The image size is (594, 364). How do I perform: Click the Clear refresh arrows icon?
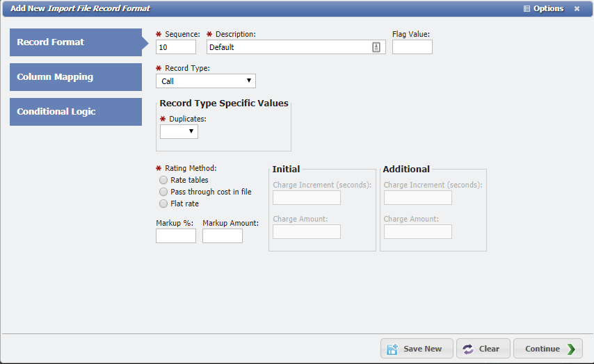pyautogui.click(x=468, y=349)
